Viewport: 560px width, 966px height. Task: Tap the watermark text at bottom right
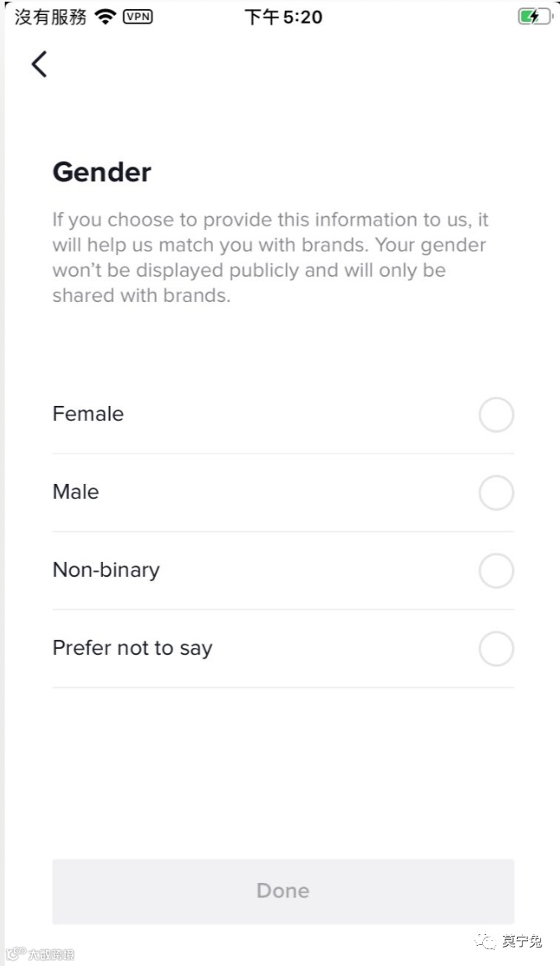coord(521,942)
